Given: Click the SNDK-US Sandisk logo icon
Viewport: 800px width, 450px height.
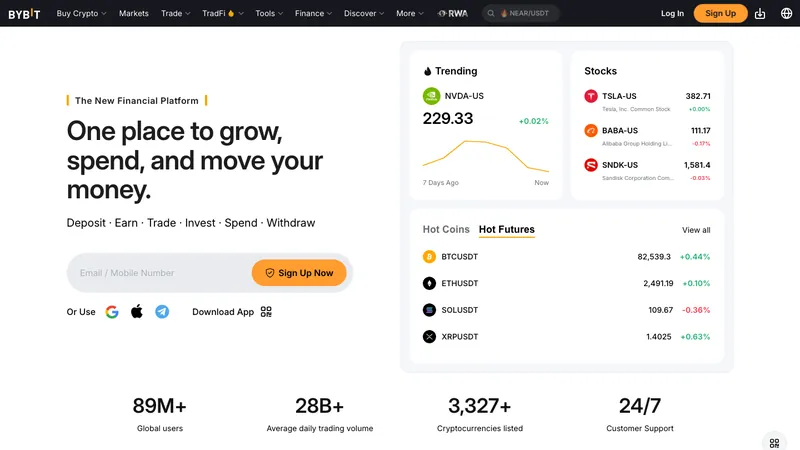Looking at the screenshot, I should coord(591,165).
